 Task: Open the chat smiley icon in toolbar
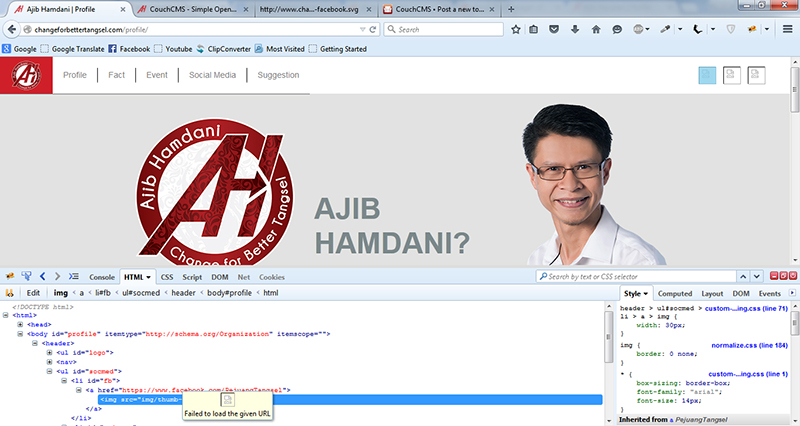(617, 30)
